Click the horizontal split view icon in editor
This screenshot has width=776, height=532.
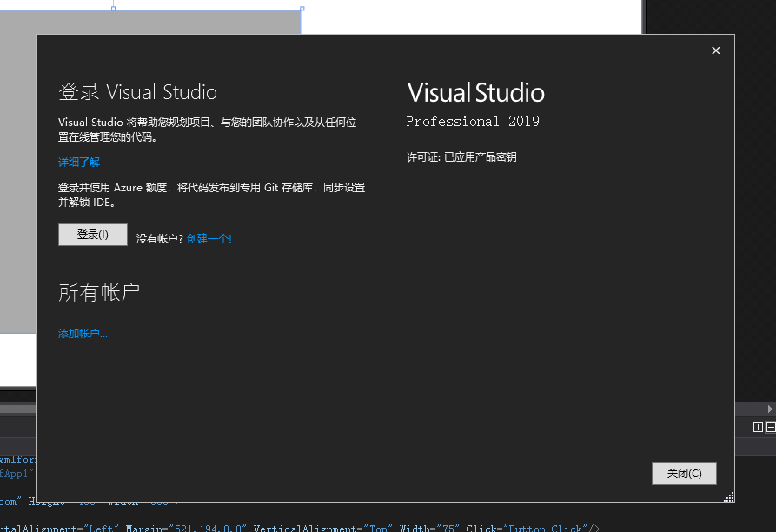[x=771, y=427]
